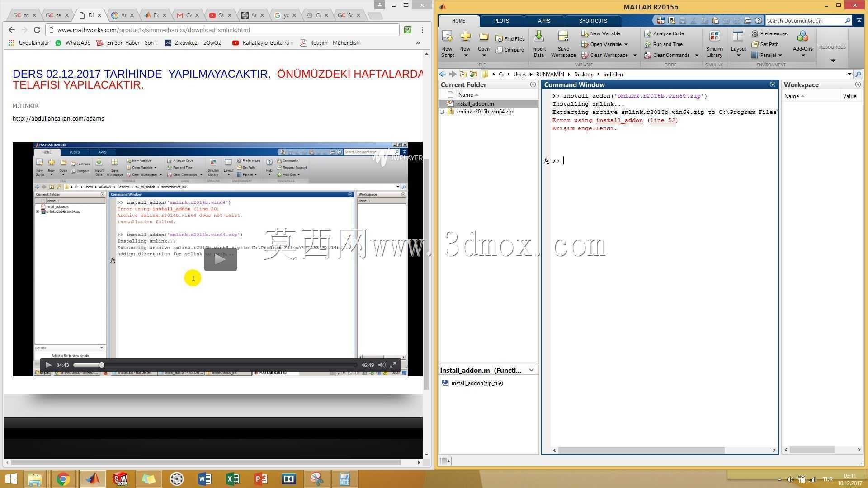The height and width of the screenshot is (488, 868).
Task: Expand the Add-Ons dropdown
Action: [x=803, y=56]
